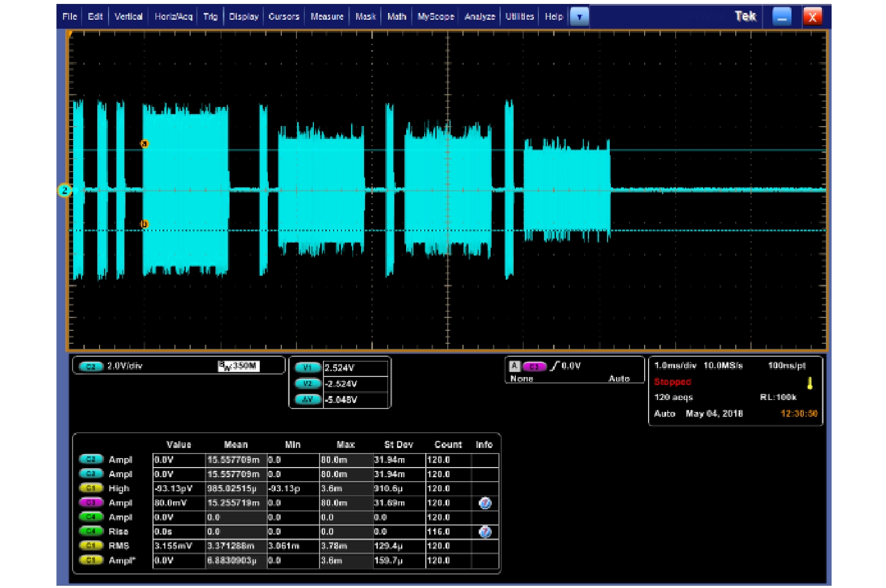Select the V2 cursor readout badge
The width and height of the screenshot is (886, 588).
307,384
